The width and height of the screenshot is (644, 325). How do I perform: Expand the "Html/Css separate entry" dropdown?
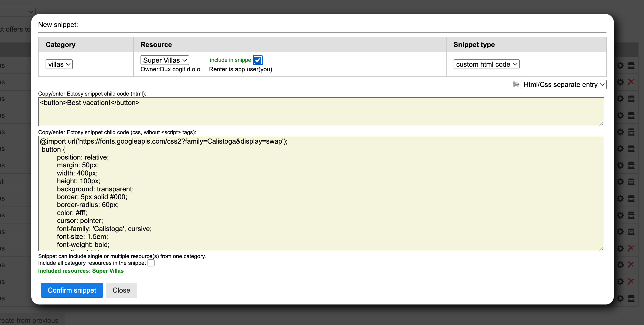[x=563, y=84]
